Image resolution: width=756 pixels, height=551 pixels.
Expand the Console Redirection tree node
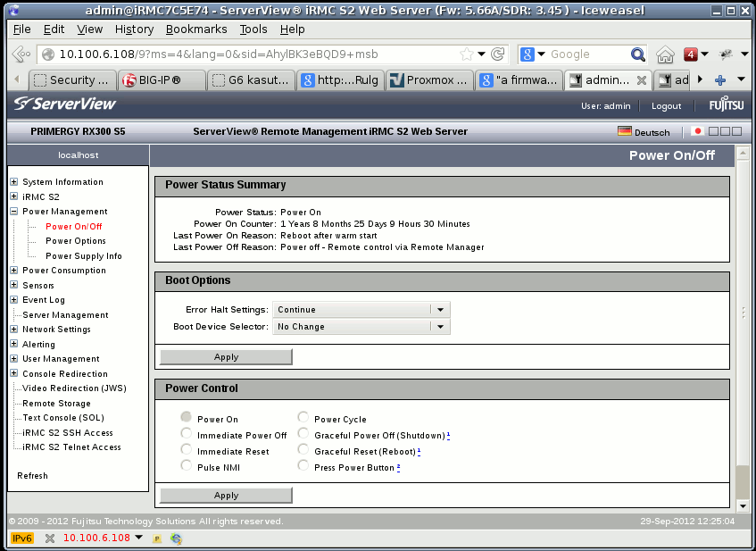click(x=14, y=373)
